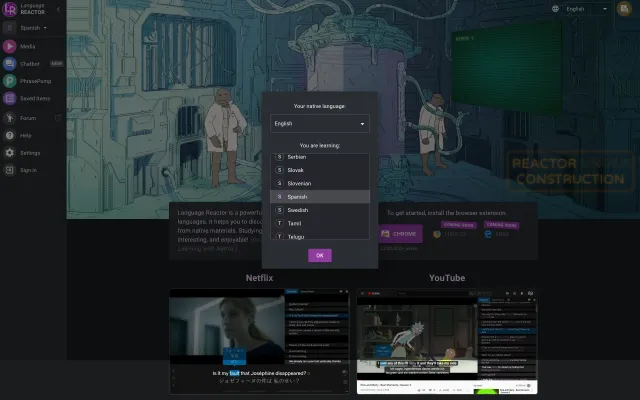640x400 pixels.
Task: Collapse the sidebar with the chevron arrow
Action: (57, 9)
